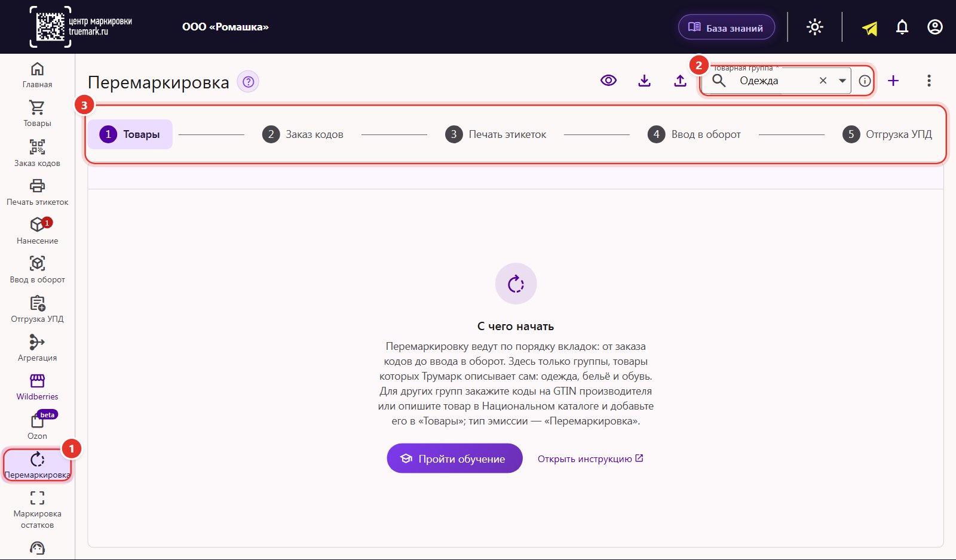The image size is (956, 560).
Task: Click the truemark.ru logo
Action: (81, 27)
